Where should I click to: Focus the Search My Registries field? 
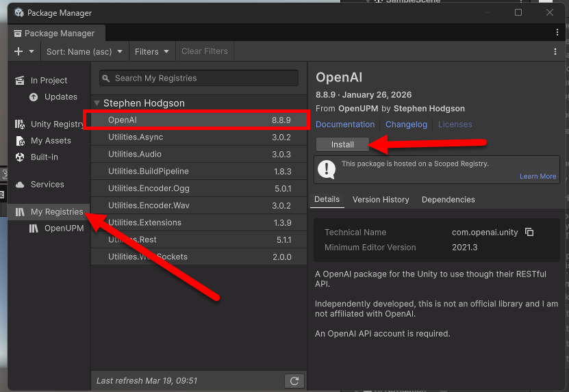(x=199, y=78)
